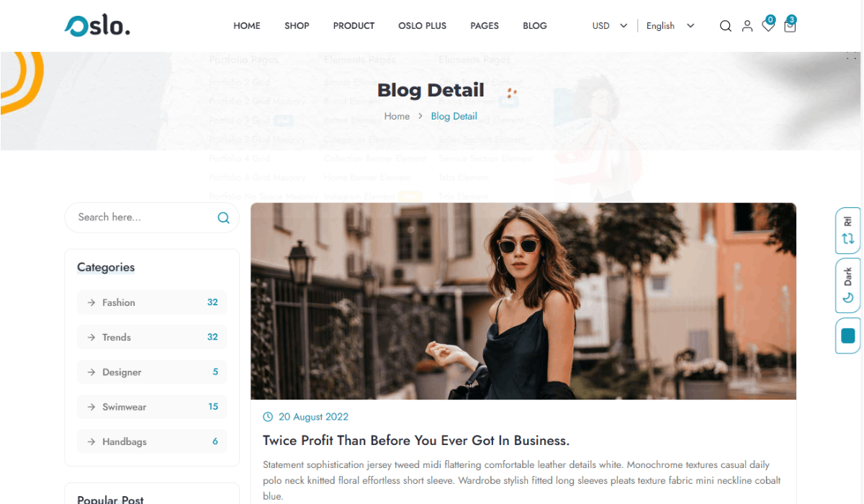The width and height of the screenshot is (864, 504).
Task: Click the Oslo logo
Action: coord(97,26)
